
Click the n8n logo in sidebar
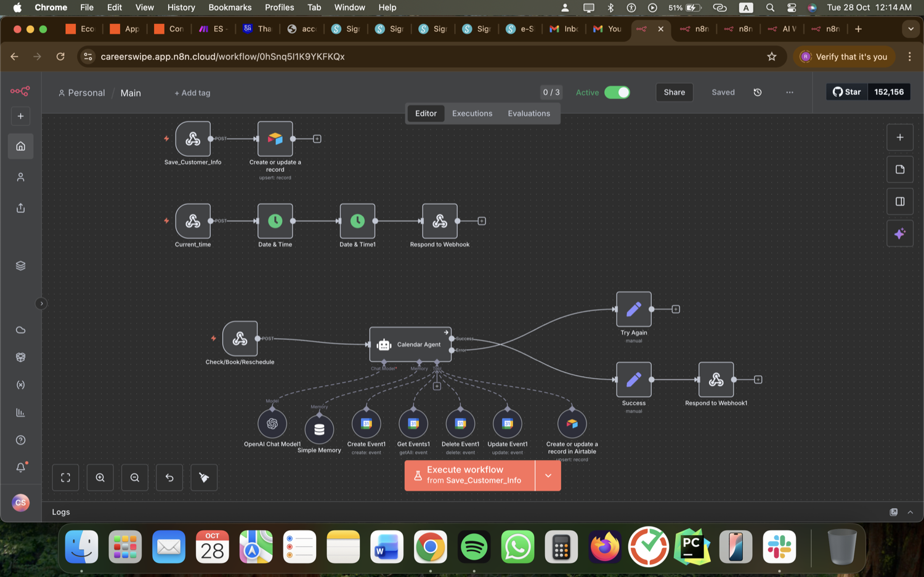click(x=20, y=91)
